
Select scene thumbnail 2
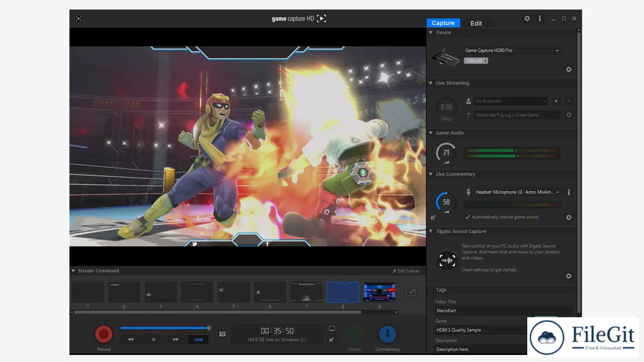[x=124, y=292]
